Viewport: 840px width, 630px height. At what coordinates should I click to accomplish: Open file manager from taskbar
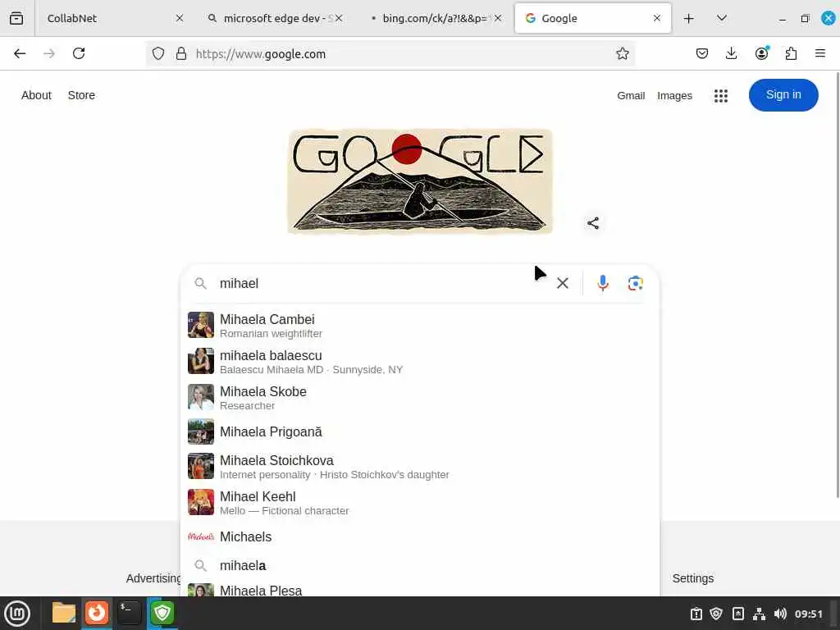tap(64, 614)
